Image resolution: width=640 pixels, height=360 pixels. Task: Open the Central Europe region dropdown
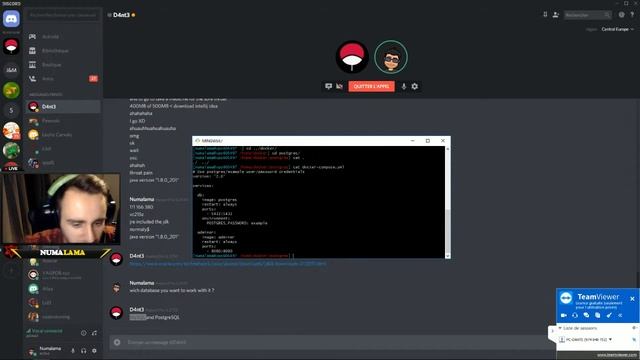click(618, 29)
